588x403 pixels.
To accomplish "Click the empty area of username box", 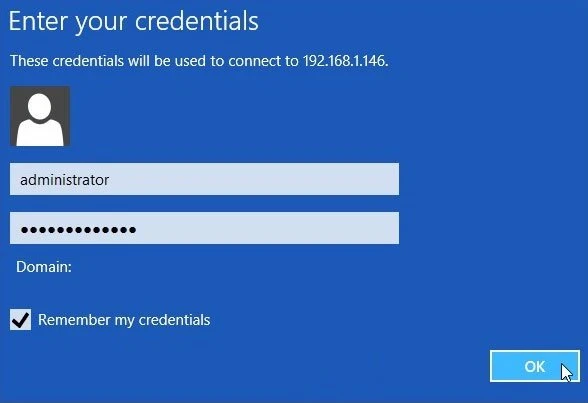I will click(x=255, y=179).
